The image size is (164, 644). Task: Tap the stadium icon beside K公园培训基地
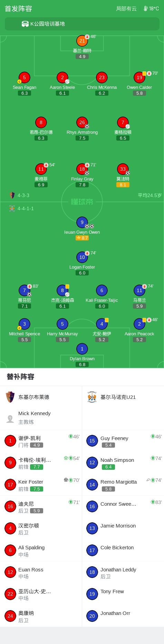coord(25,24)
